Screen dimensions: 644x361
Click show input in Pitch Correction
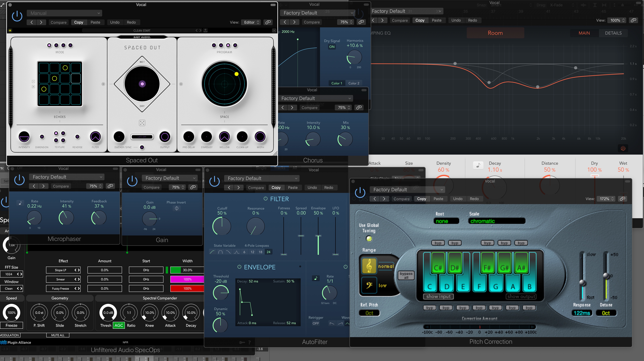[x=438, y=297]
